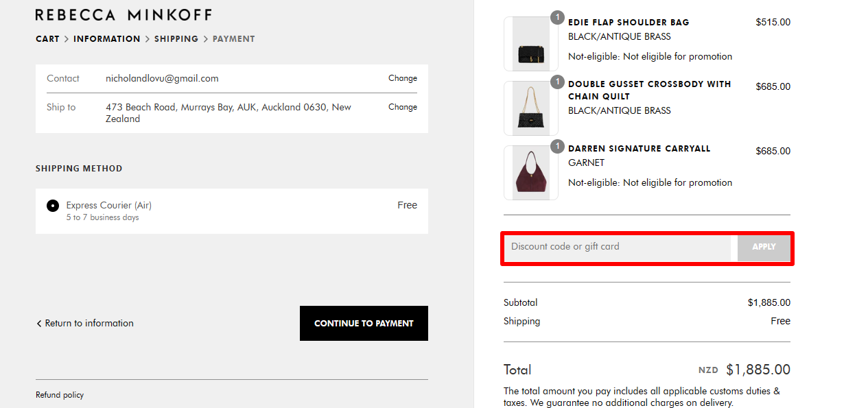Click the back chevron beside Return to information
Image resolution: width=868 pixels, height=408 pixels.
pos(39,323)
